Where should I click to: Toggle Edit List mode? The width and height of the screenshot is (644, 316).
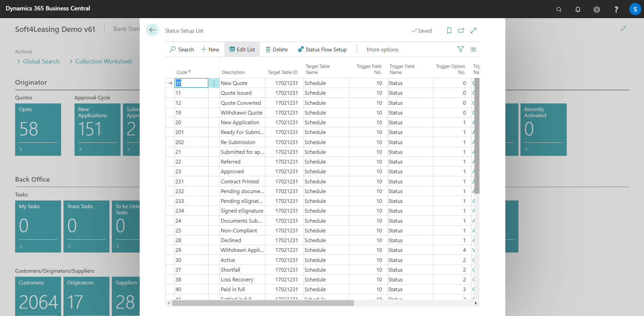pos(242,49)
